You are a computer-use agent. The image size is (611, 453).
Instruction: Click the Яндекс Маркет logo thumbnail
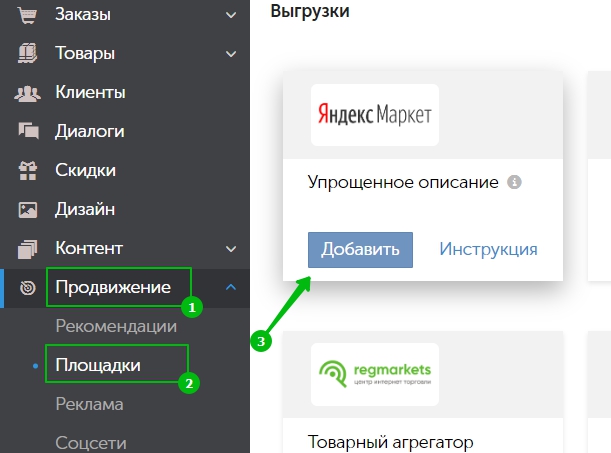point(375,115)
